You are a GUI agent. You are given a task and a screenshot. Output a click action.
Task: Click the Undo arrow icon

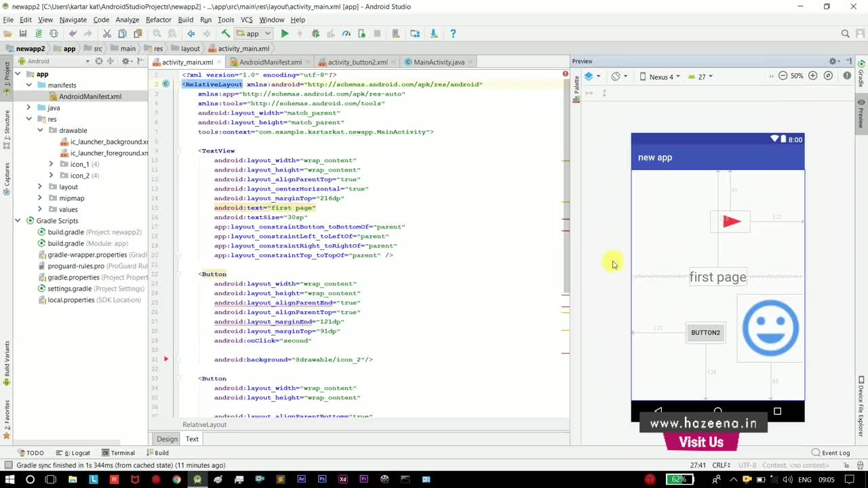point(73,33)
